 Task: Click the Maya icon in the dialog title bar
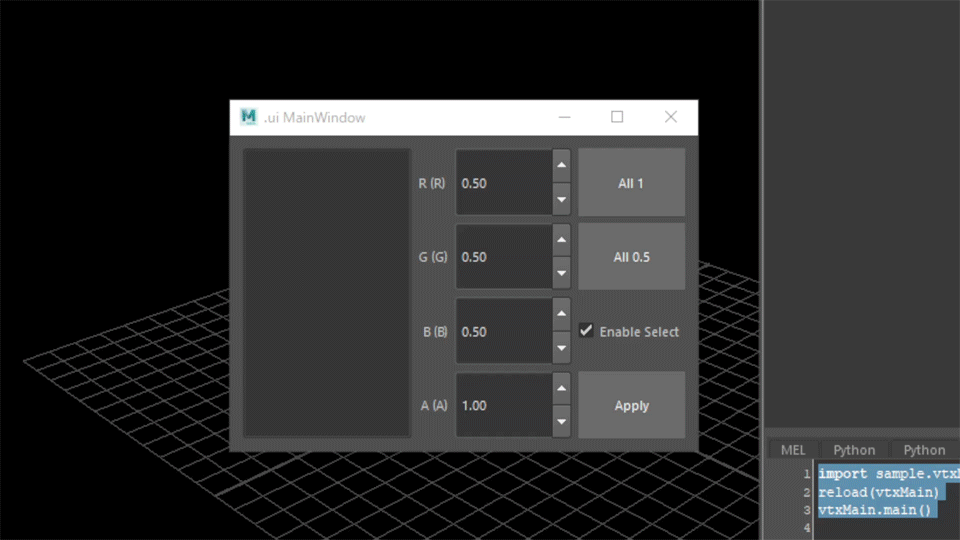click(x=249, y=117)
